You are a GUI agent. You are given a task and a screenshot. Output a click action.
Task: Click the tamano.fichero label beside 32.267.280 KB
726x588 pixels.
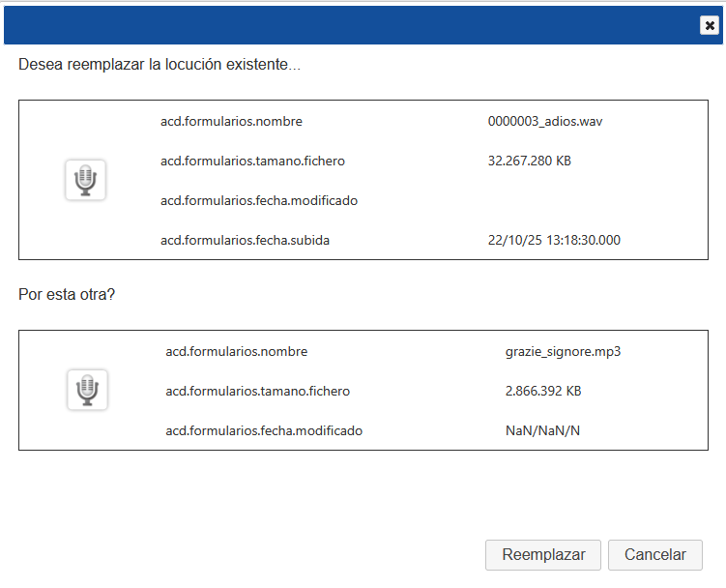(252, 161)
